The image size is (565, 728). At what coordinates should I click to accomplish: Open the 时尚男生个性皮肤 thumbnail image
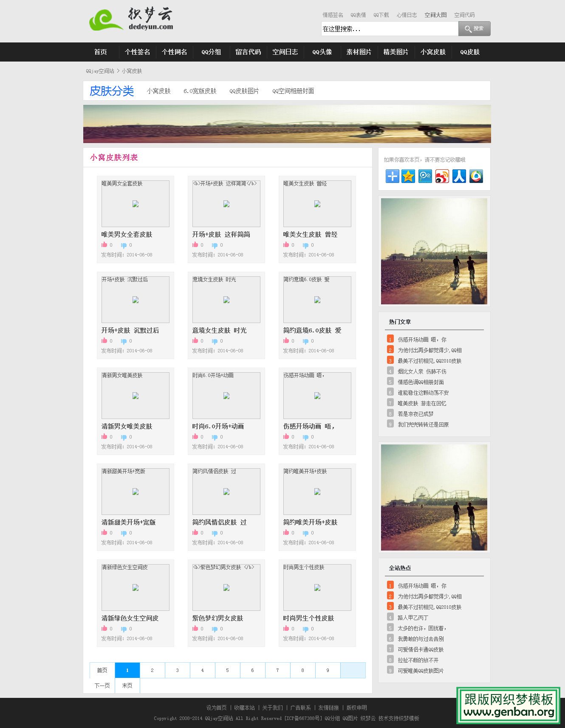(x=317, y=587)
